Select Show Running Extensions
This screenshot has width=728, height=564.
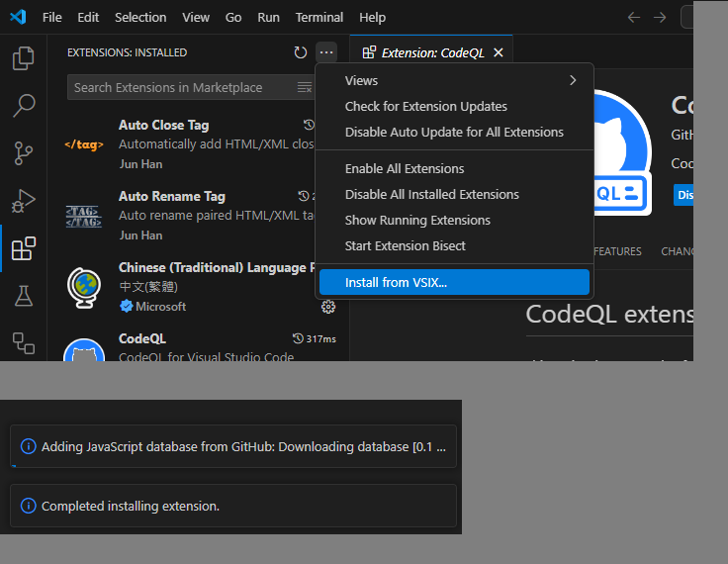point(455,221)
